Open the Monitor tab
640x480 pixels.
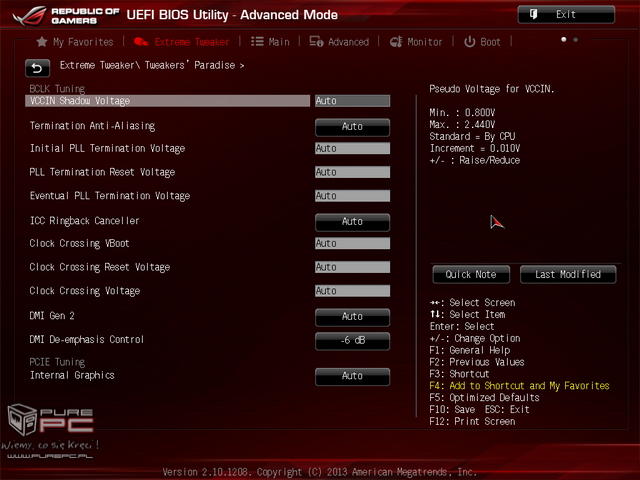(x=416, y=42)
